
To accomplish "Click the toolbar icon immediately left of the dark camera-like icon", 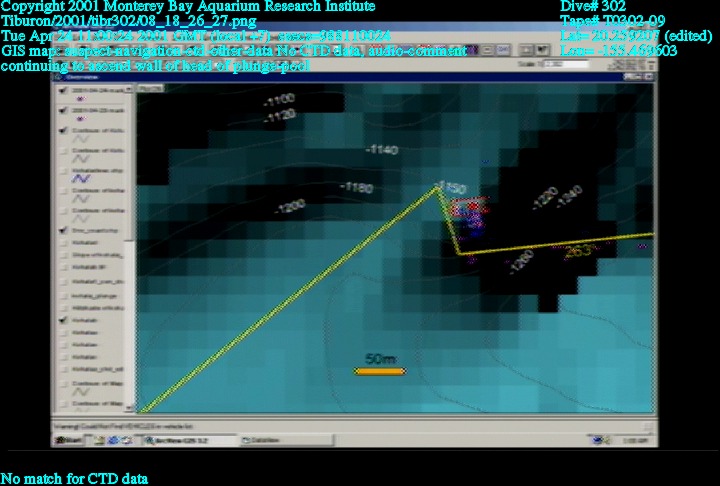I will coord(528,50).
